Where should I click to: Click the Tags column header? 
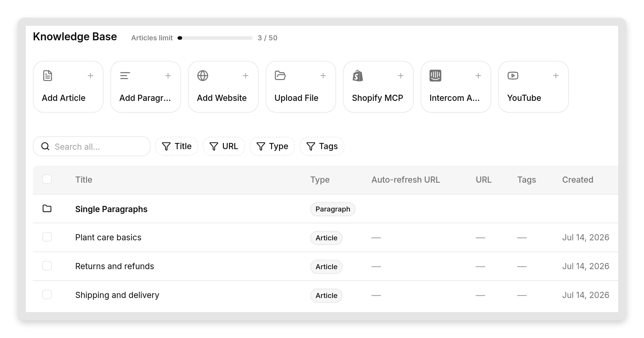[x=527, y=180]
